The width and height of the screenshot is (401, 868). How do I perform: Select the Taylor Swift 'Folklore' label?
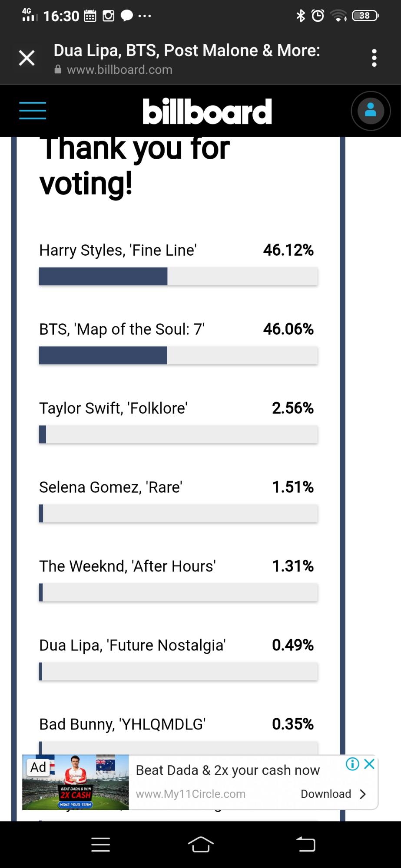click(x=113, y=408)
